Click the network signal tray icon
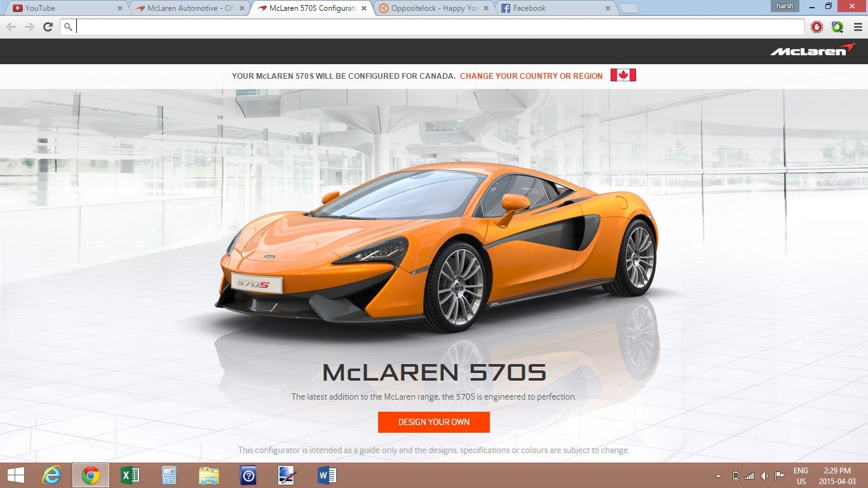868x488 pixels. tap(749, 476)
